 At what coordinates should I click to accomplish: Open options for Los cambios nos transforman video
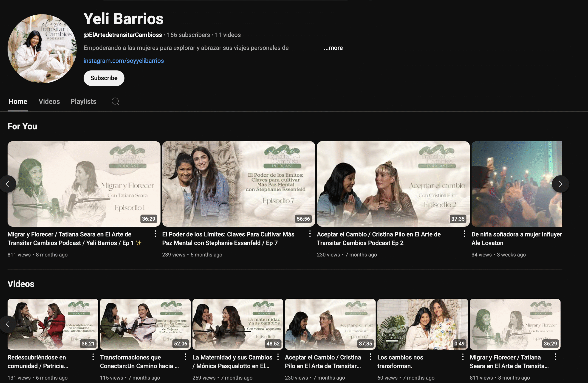tap(463, 357)
